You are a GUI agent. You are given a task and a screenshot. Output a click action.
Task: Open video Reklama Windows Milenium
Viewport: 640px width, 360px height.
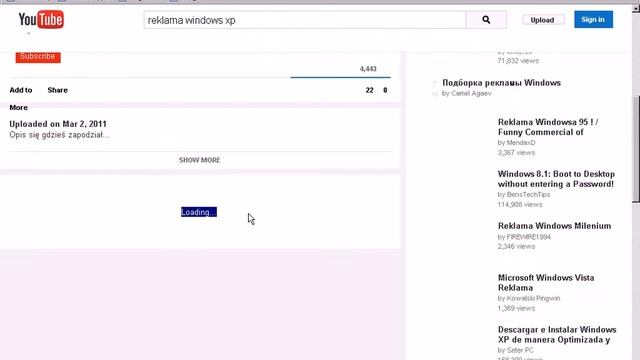coord(554,226)
